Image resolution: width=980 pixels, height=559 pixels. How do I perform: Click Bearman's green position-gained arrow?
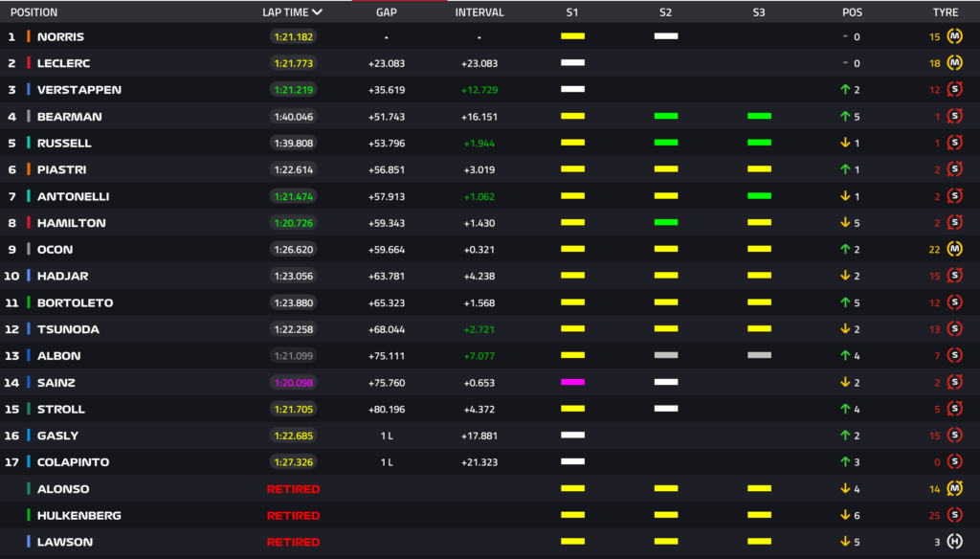coord(845,117)
